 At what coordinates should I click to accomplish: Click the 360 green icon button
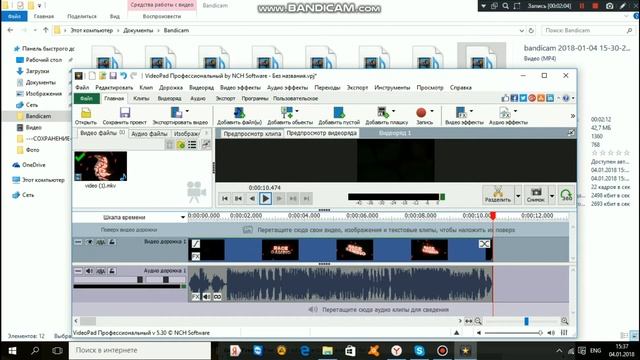pyautogui.click(x=567, y=196)
